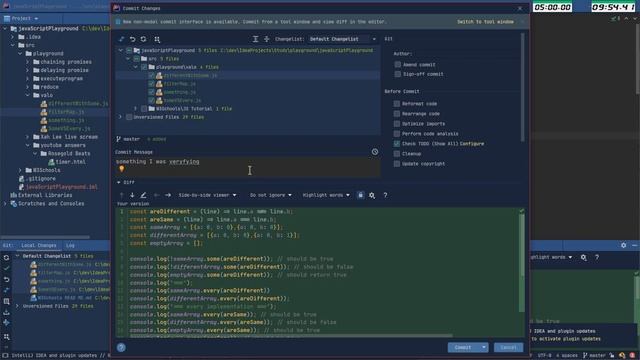This screenshot has width=640, height=360.
Task: Click the Rollback icon in commit dialog toolbar
Action: pos(133,39)
